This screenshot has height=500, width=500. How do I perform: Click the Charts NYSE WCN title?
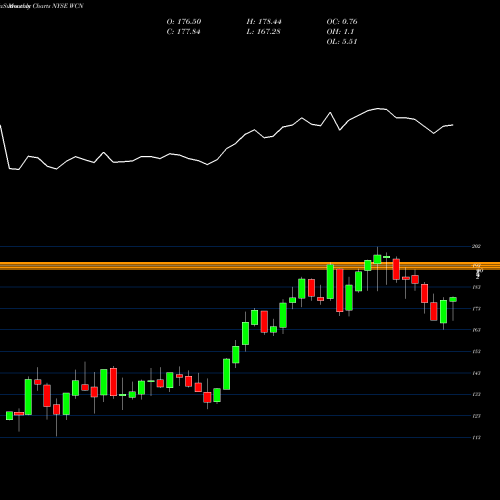(x=58, y=6)
